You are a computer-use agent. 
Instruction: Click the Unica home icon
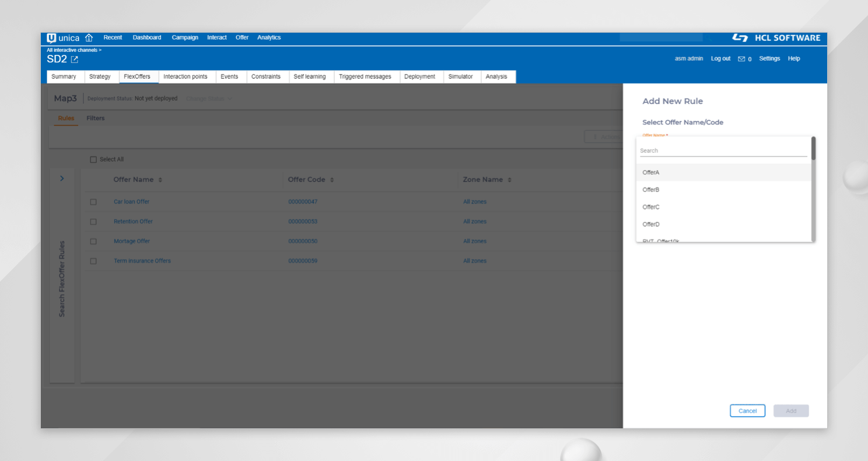click(89, 38)
